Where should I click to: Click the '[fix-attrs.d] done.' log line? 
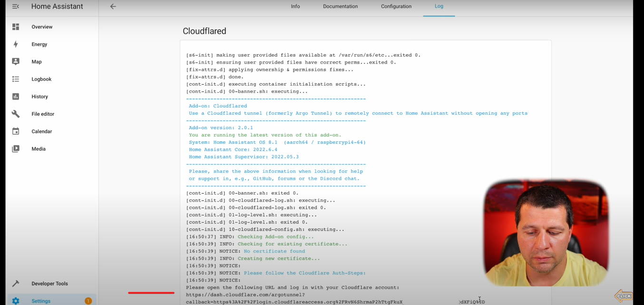point(215,77)
